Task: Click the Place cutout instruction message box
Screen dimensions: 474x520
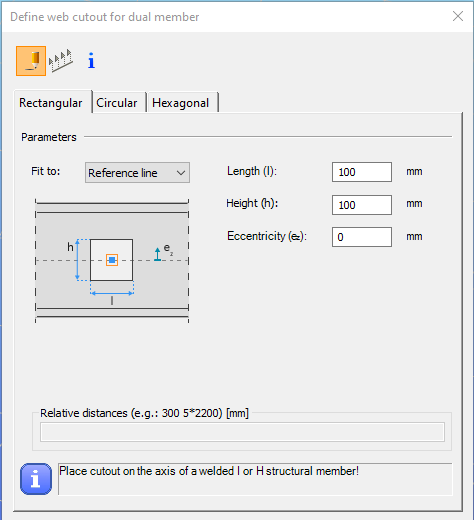Action: point(255,479)
